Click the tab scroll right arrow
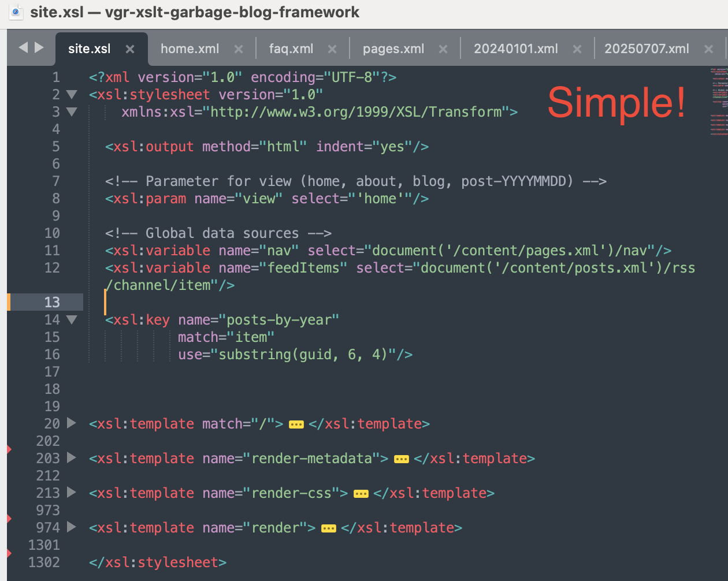 point(39,48)
